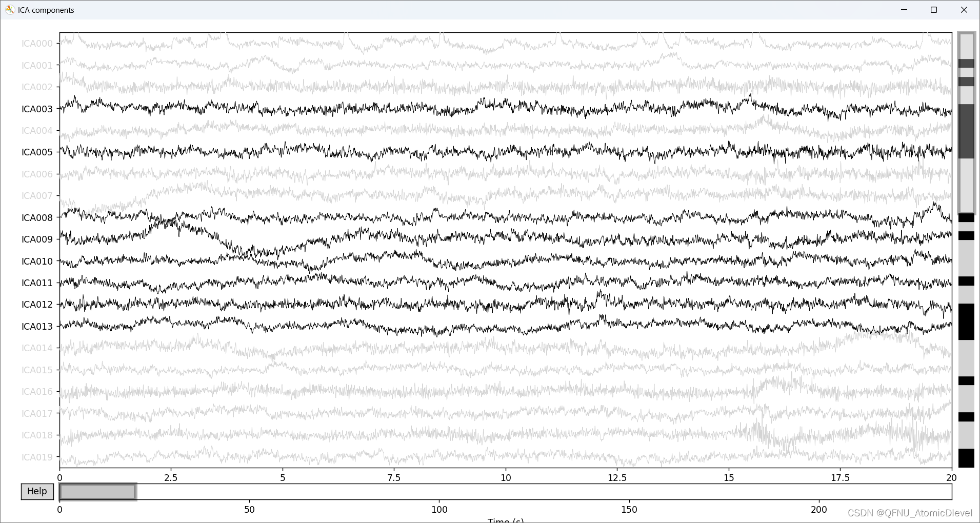Select the ICA009 component label
This screenshot has width=980, height=523.
pyautogui.click(x=37, y=239)
